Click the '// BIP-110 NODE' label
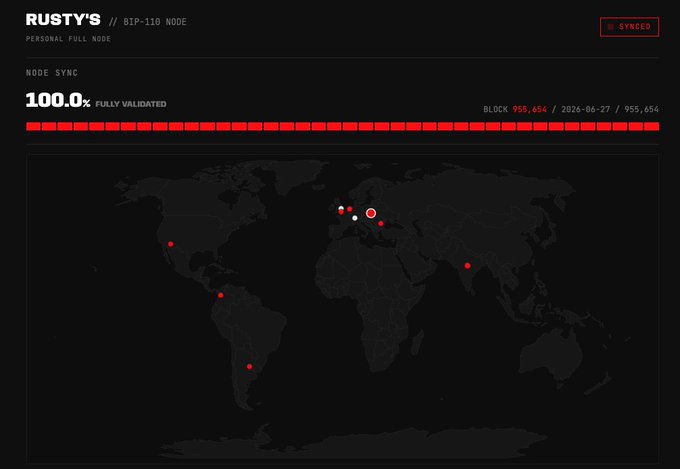The height and width of the screenshot is (469, 680). click(147, 22)
